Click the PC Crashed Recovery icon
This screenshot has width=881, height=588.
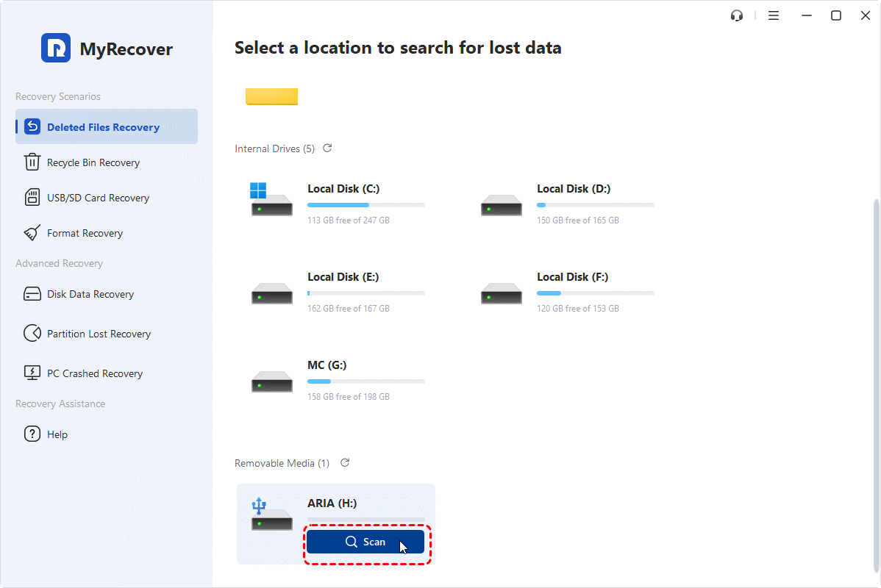[x=32, y=373]
